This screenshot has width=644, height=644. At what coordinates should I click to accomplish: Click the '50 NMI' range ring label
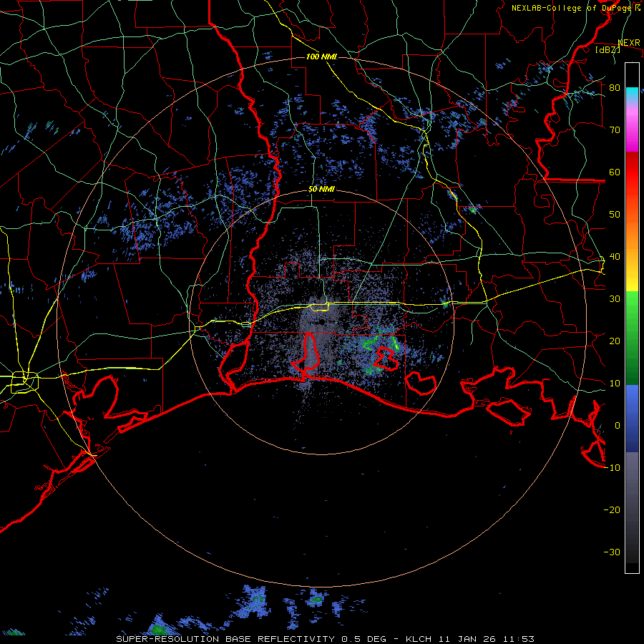[321, 190]
